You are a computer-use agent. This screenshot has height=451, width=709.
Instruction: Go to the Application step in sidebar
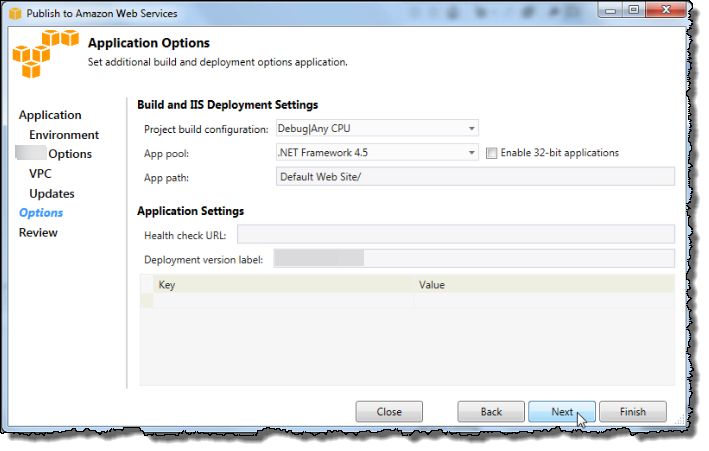coord(50,115)
